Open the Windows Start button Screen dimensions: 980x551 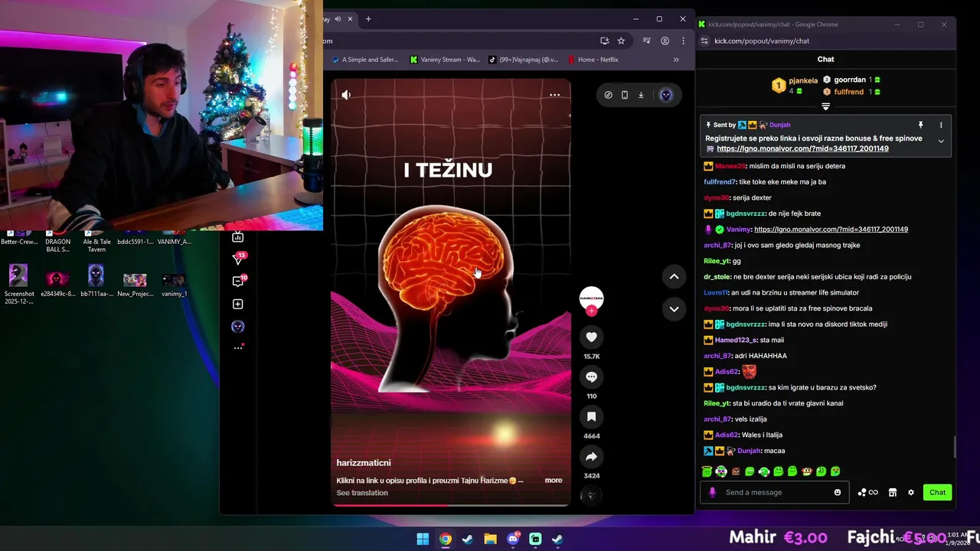click(x=423, y=539)
